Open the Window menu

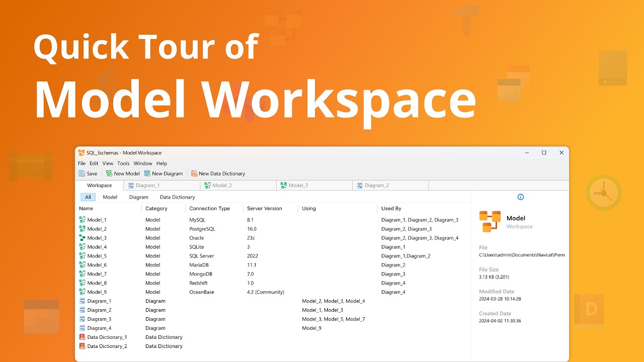click(143, 163)
